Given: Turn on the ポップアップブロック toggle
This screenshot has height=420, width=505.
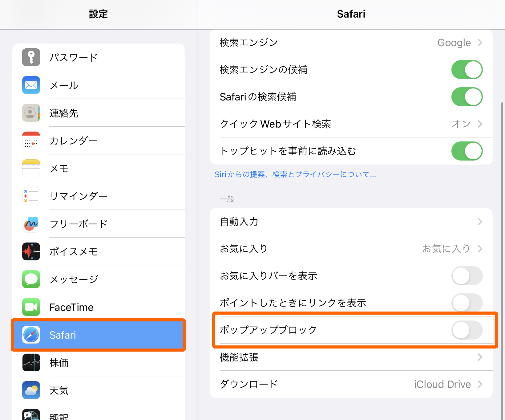Looking at the screenshot, I should [467, 330].
